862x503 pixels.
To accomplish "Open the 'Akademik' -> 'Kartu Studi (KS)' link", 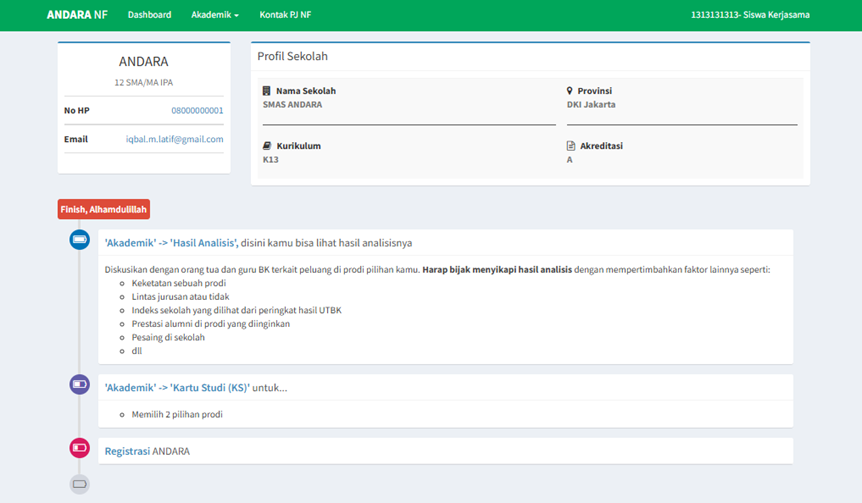I will pos(176,387).
